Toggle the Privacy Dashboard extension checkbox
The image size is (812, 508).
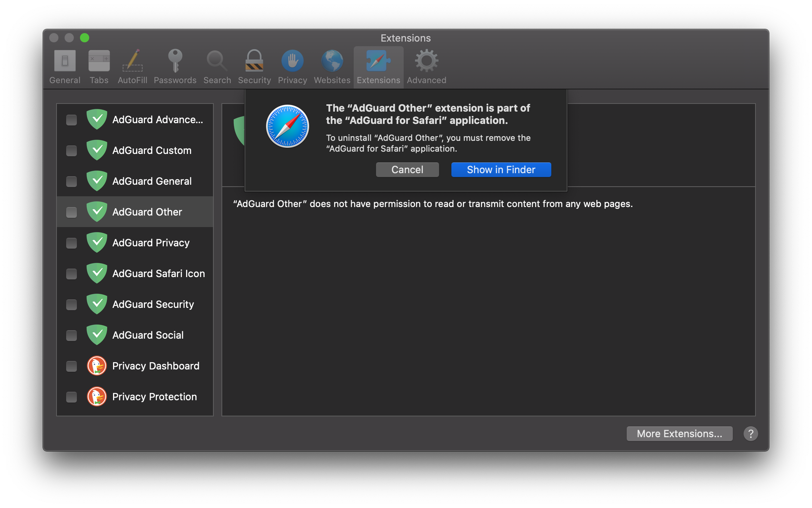point(72,365)
